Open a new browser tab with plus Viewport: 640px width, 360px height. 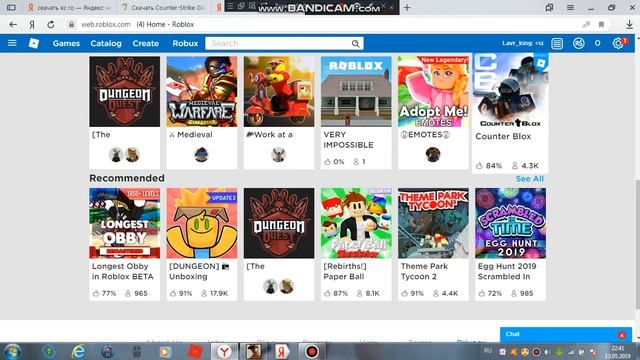coord(407,7)
